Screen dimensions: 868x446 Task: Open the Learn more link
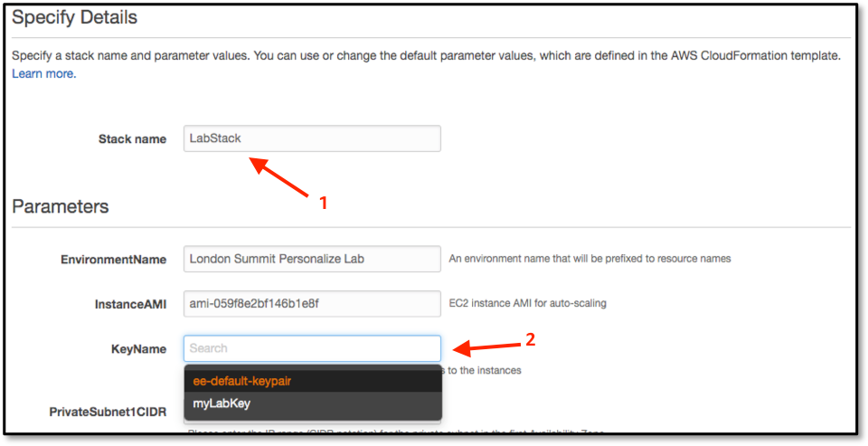pos(43,73)
